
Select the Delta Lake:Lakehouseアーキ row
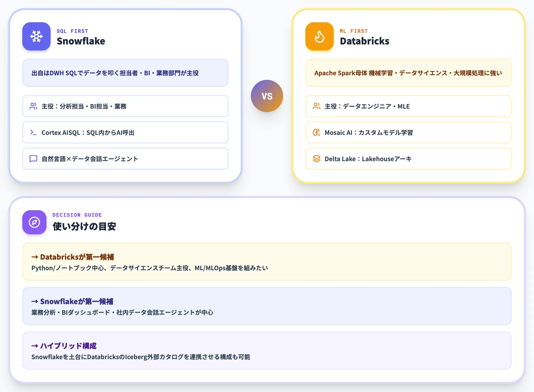click(x=409, y=159)
